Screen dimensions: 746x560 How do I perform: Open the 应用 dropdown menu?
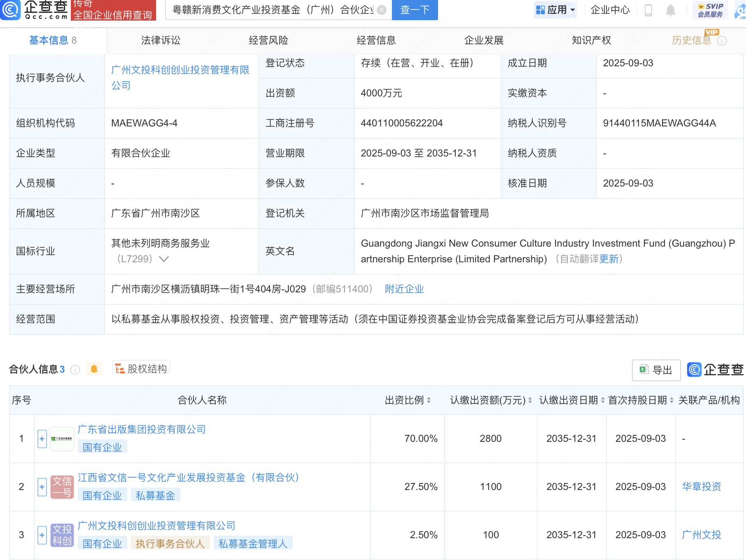pos(555,10)
